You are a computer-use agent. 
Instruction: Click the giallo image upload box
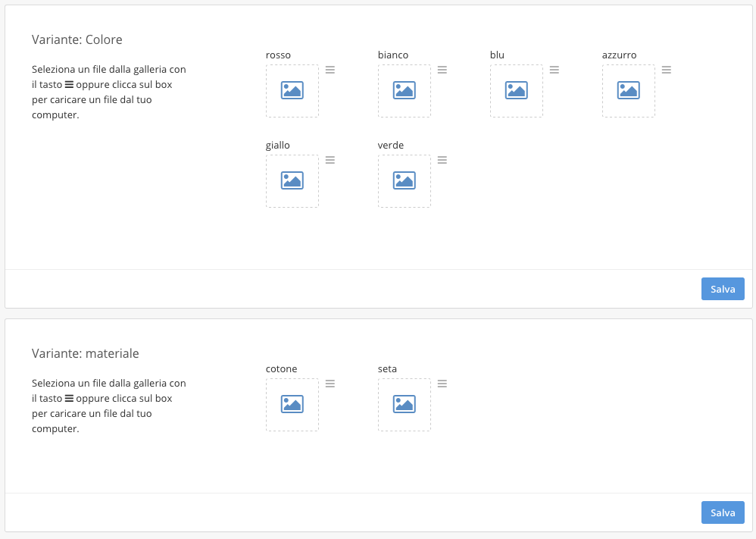point(292,181)
